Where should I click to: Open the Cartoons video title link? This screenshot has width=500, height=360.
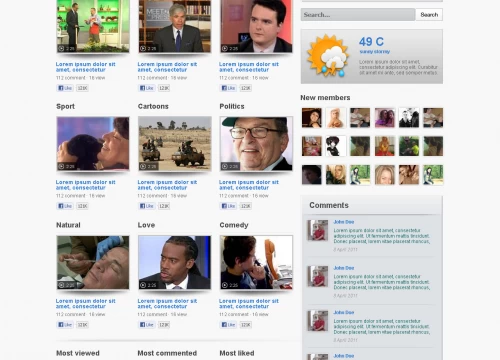(167, 185)
